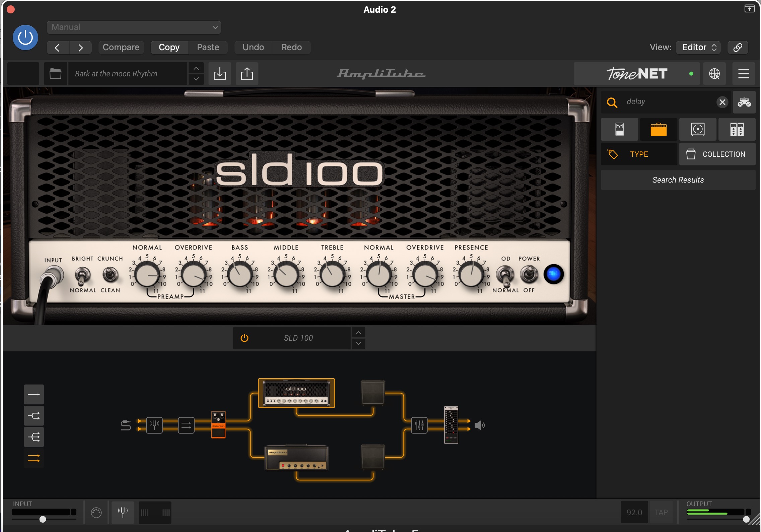Select the sld 100 amp in chain
The width and height of the screenshot is (761, 532).
coord(296,393)
